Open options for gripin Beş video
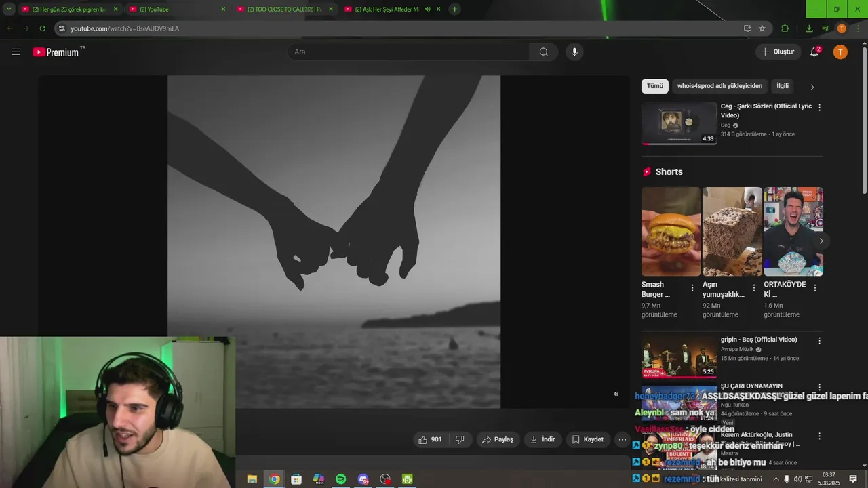This screenshot has width=868, height=488. [x=819, y=340]
